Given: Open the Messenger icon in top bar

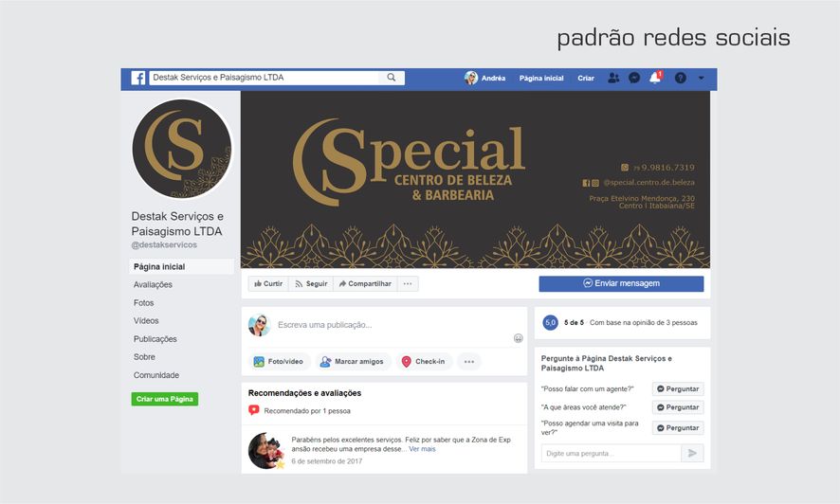Looking at the screenshot, I should pos(634,78).
